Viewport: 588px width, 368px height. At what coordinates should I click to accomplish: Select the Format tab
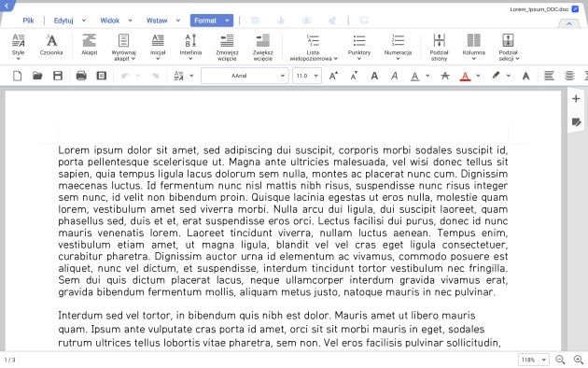point(205,21)
